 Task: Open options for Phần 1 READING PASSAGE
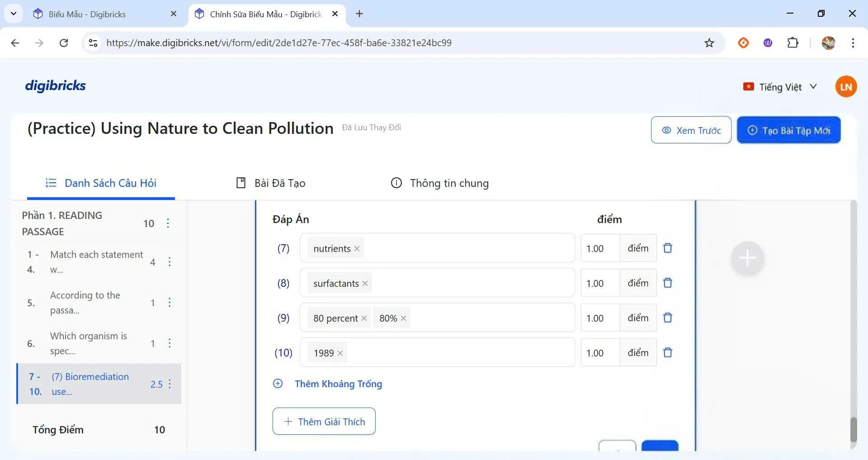(168, 223)
